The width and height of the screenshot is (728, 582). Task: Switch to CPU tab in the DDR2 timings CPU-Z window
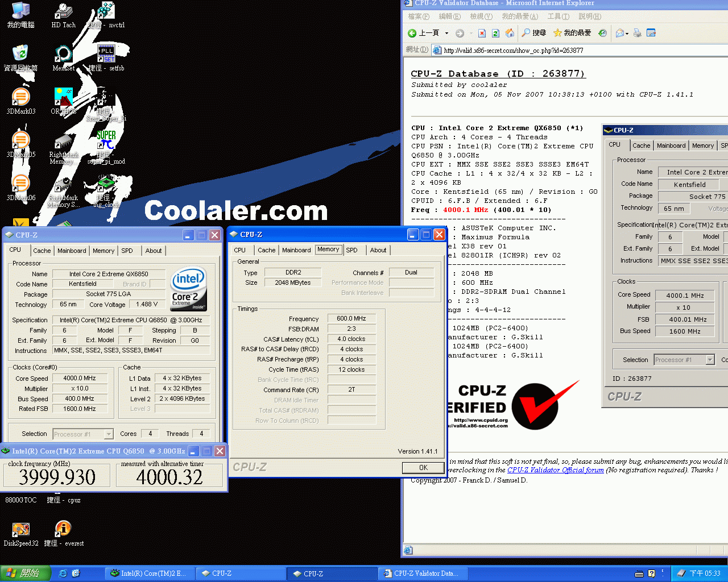240,250
